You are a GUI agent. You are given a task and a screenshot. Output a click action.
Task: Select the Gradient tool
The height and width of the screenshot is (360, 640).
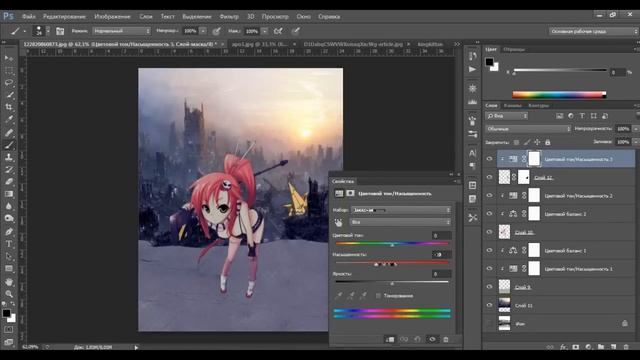coord(9,194)
